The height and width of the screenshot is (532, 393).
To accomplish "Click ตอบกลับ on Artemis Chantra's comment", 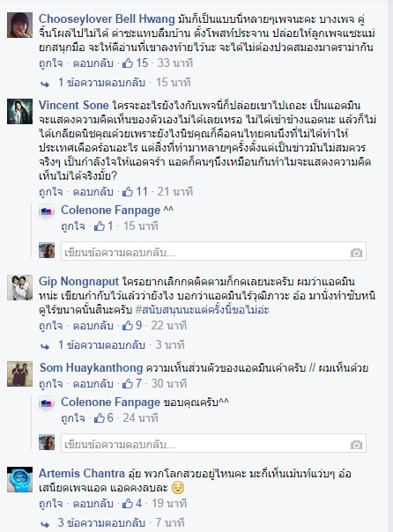I will click(x=93, y=503).
